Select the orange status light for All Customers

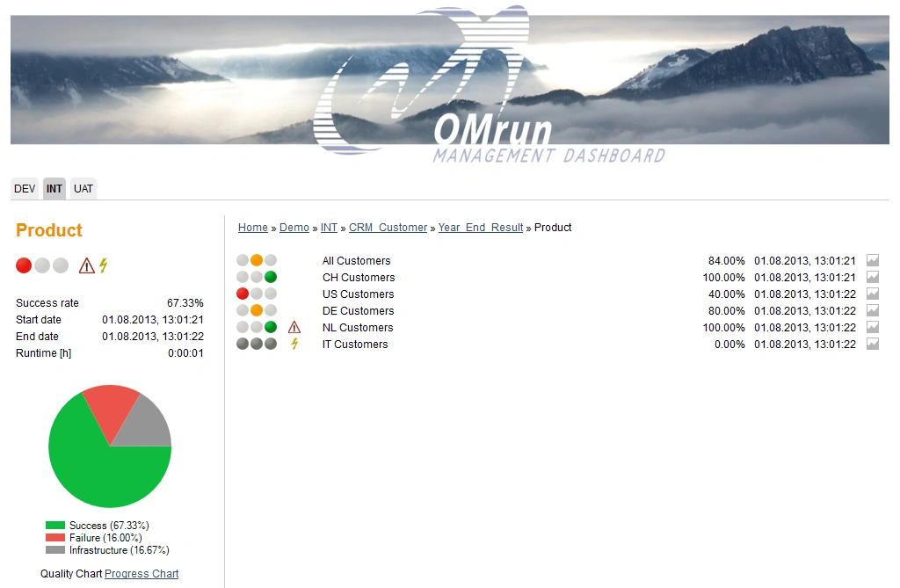pos(255,259)
